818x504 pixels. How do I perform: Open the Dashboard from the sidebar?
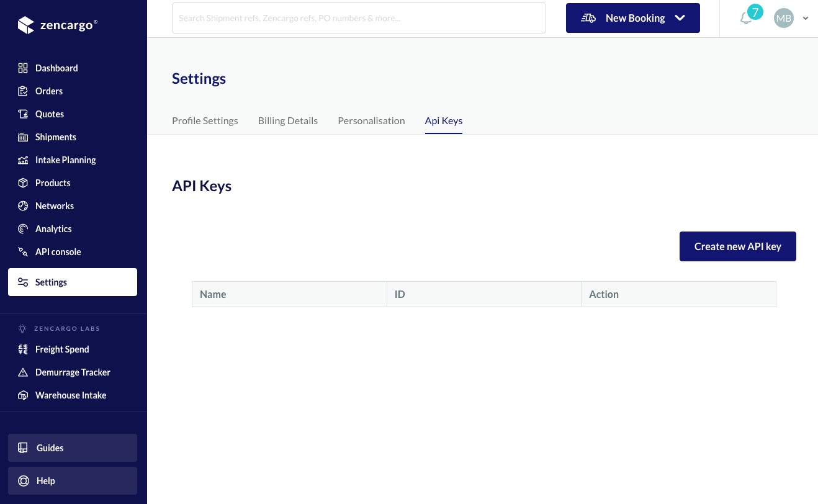pos(56,68)
